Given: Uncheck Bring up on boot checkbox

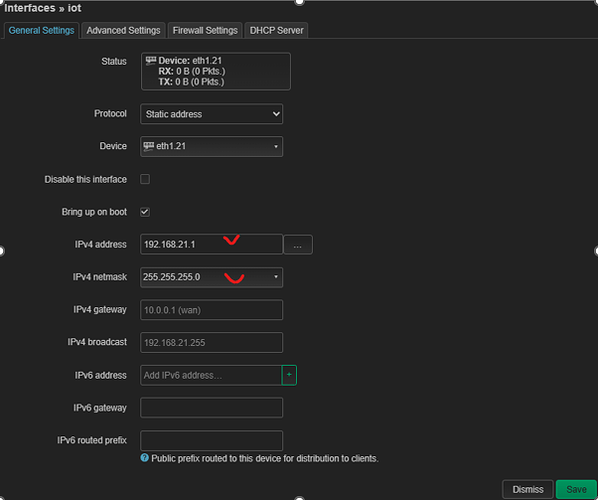Looking at the screenshot, I should tap(145, 212).
